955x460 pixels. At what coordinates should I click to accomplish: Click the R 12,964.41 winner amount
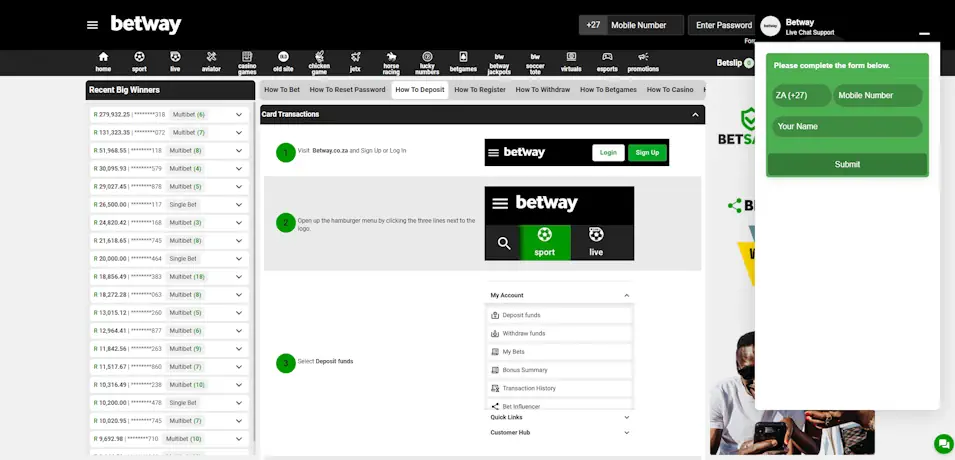[110, 331]
